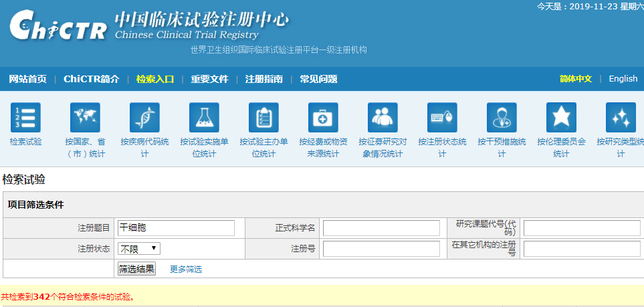Click the keyboard-mouse registration status icon
The image size is (644, 307).
pyautogui.click(x=442, y=118)
